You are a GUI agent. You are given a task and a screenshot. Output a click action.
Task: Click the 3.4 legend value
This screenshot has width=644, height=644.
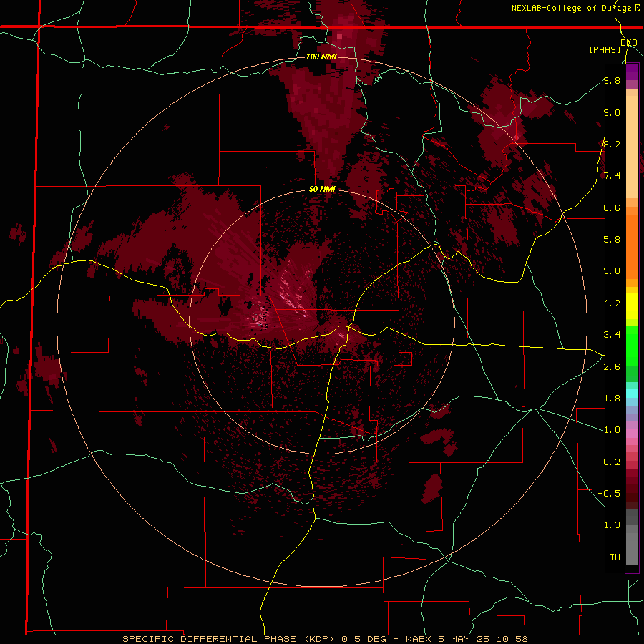(x=612, y=335)
